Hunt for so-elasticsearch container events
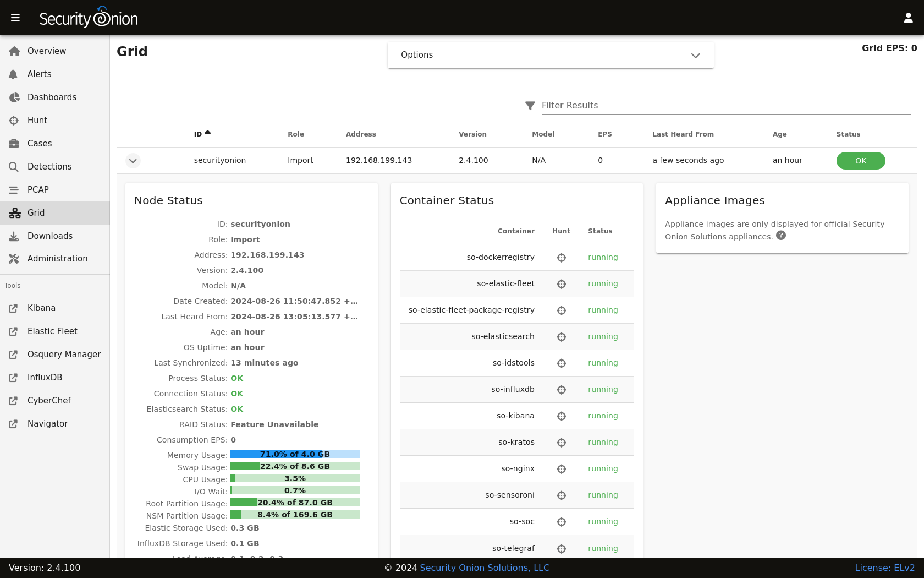Viewport: 924px width, 578px height. tap(562, 337)
